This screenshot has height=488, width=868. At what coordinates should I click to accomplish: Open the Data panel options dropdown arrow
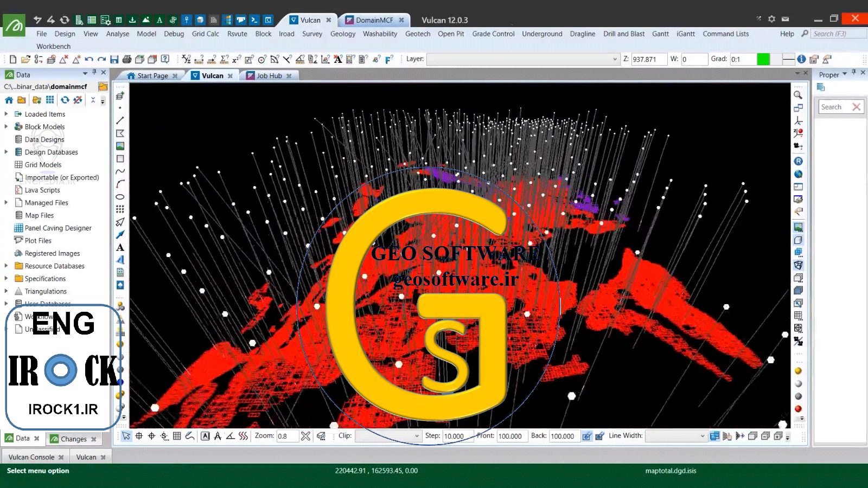click(85, 73)
